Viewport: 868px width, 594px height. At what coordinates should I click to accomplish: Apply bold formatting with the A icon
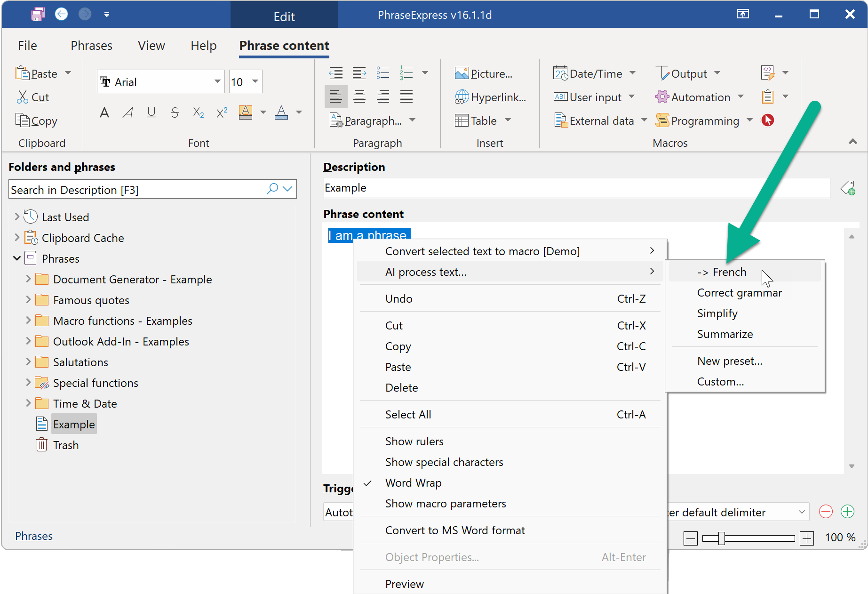point(104,112)
